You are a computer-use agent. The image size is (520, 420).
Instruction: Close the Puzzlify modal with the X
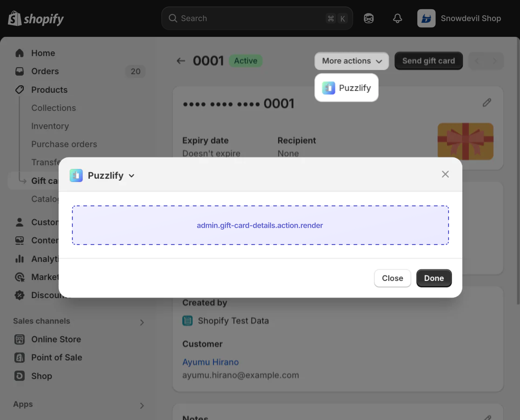point(445,174)
